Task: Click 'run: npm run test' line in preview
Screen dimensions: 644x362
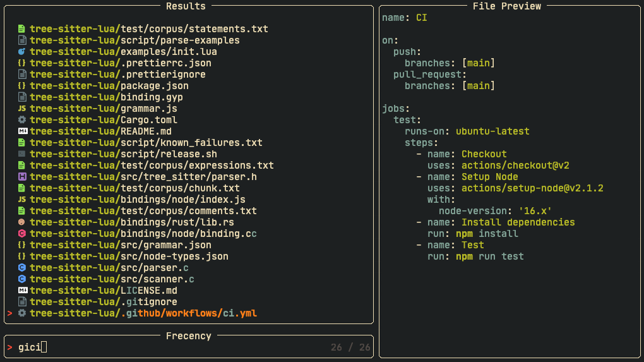Action: [475, 256]
